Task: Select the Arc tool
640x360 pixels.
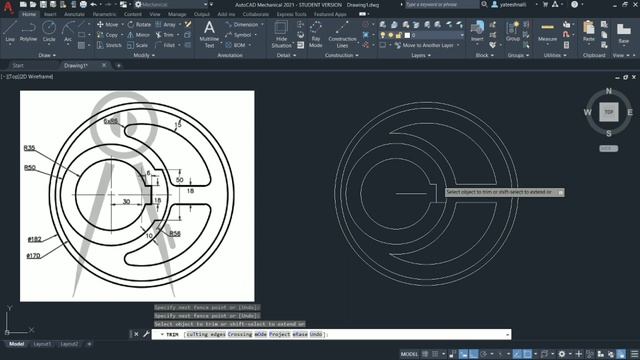Action: coord(68,32)
